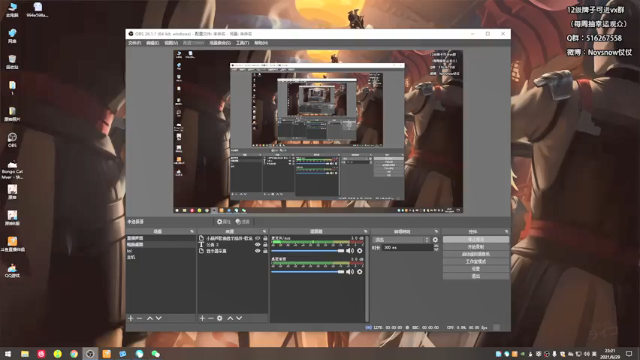640x360 pixels.
Task: Toggle visibility of the display capture source
Action: [x=258, y=251]
